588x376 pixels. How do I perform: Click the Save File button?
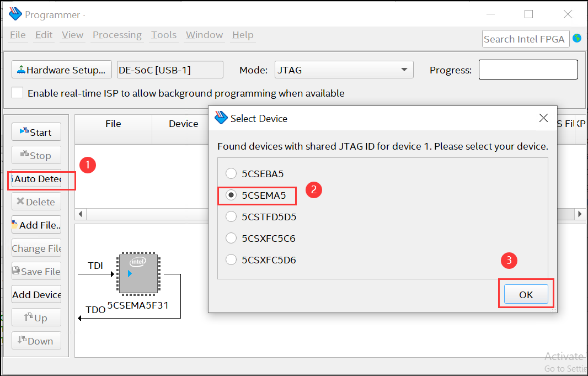pyautogui.click(x=36, y=271)
